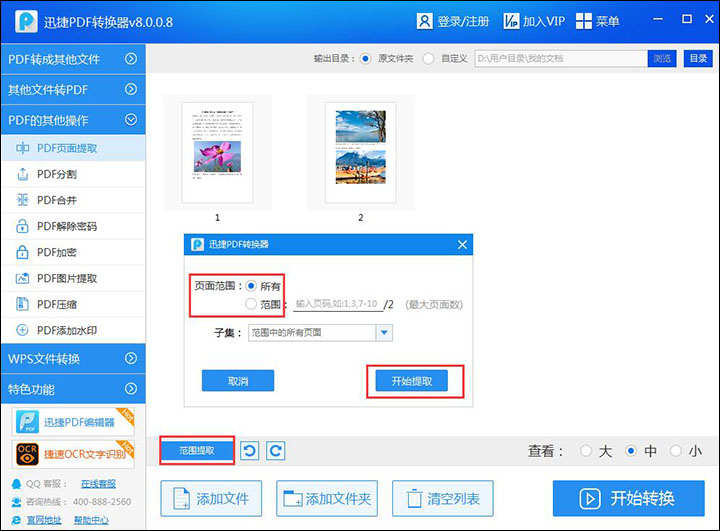Screen dimensions: 720x531
Task: Set view size to 中
Action: click(x=631, y=451)
